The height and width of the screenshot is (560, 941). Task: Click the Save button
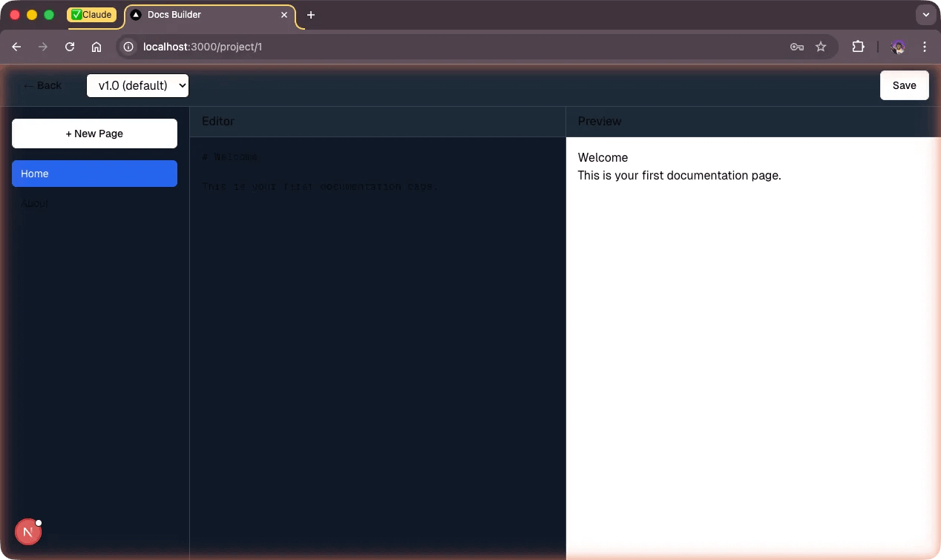pyautogui.click(x=904, y=85)
